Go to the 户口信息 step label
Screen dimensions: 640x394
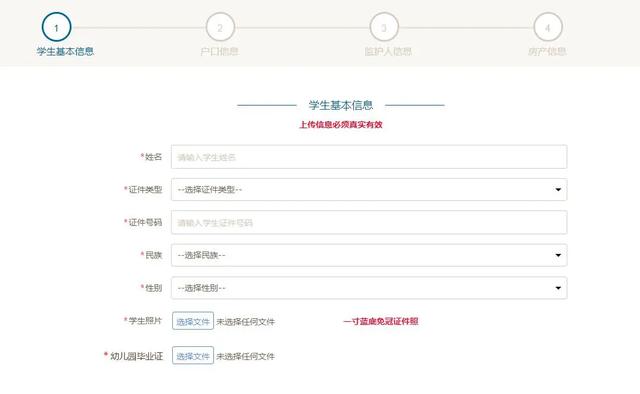(220, 51)
